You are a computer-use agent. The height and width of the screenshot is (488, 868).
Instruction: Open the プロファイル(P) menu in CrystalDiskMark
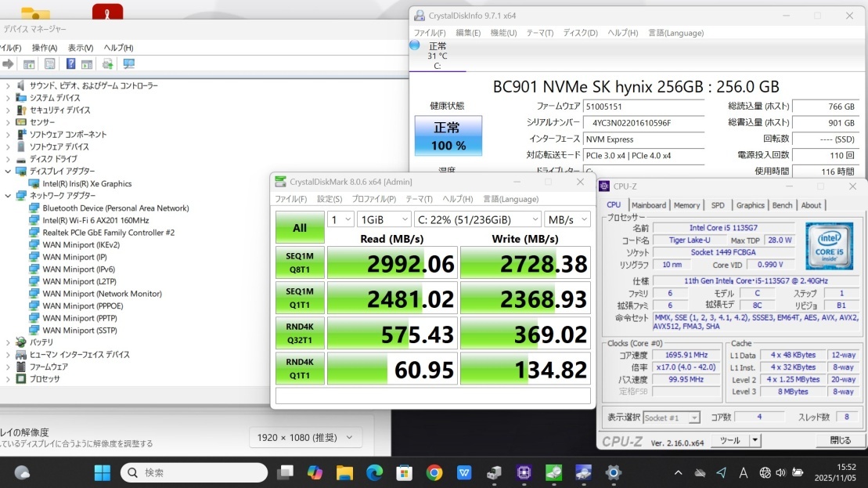coord(373,199)
